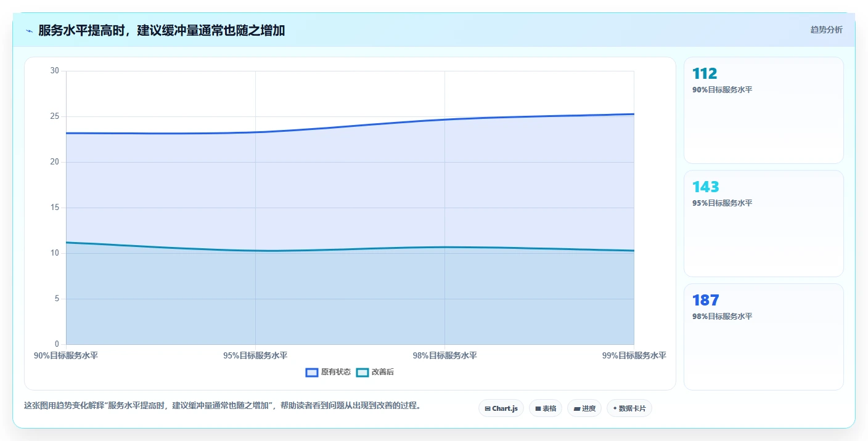Image resolution: width=868 pixels, height=441 pixels.
Task: Click the 原有状态 blue legend swatch
Action: (x=312, y=372)
